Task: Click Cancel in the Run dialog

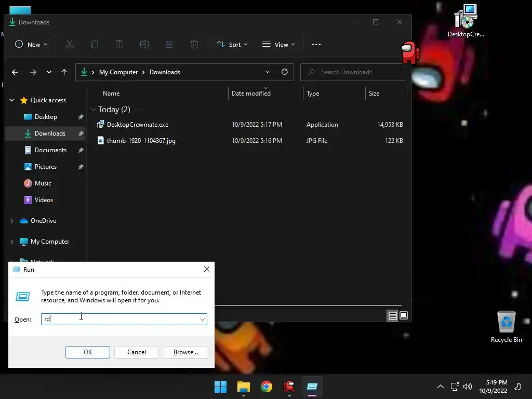Action: (x=137, y=352)
